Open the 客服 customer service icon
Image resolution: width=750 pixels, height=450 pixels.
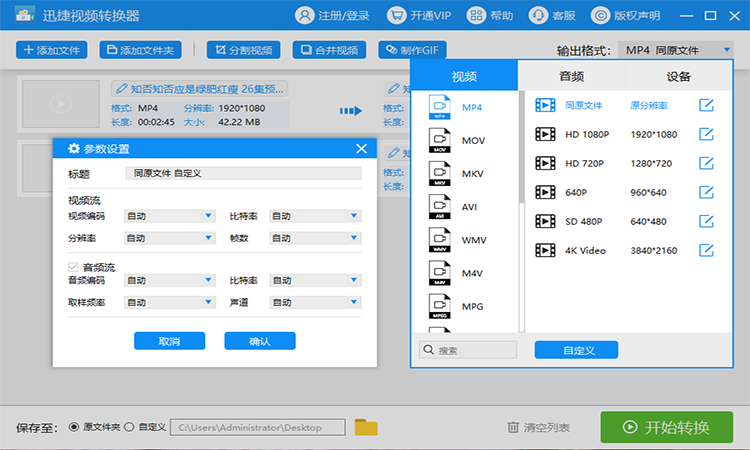tap(538, 16)
